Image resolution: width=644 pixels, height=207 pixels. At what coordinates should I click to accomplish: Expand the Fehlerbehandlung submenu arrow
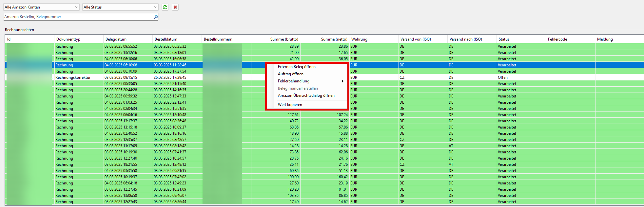click(342, 81)
